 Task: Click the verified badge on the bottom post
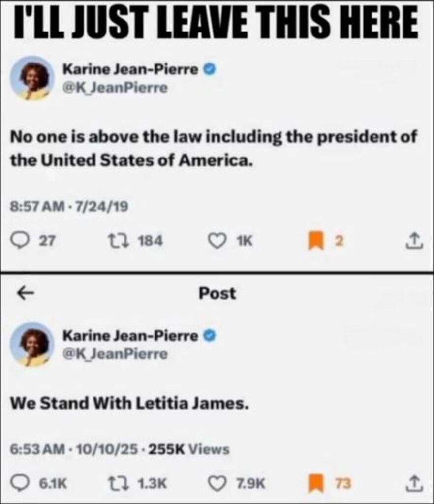210,336
